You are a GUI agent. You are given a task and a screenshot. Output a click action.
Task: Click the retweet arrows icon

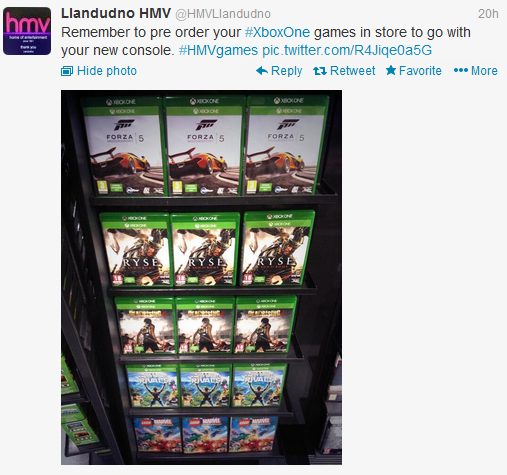[x=320, y=71]
